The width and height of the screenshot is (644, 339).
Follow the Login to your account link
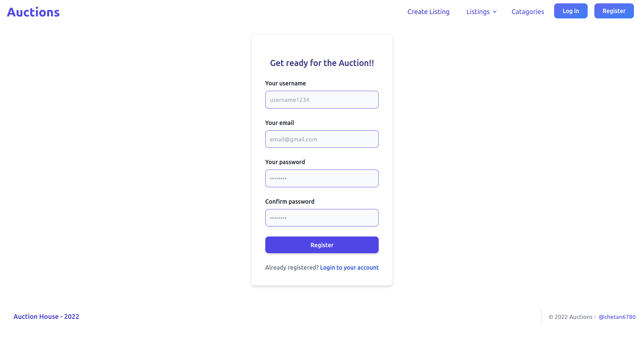[349, 268]
